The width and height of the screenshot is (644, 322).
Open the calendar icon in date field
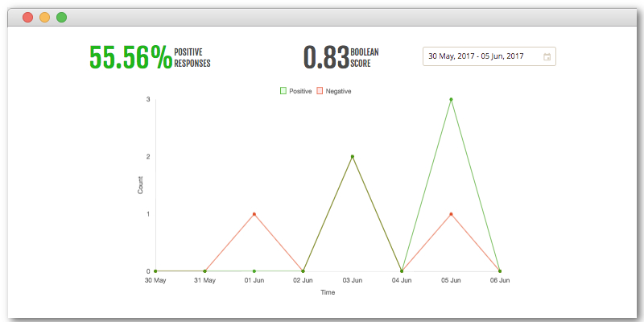point(547,56)
